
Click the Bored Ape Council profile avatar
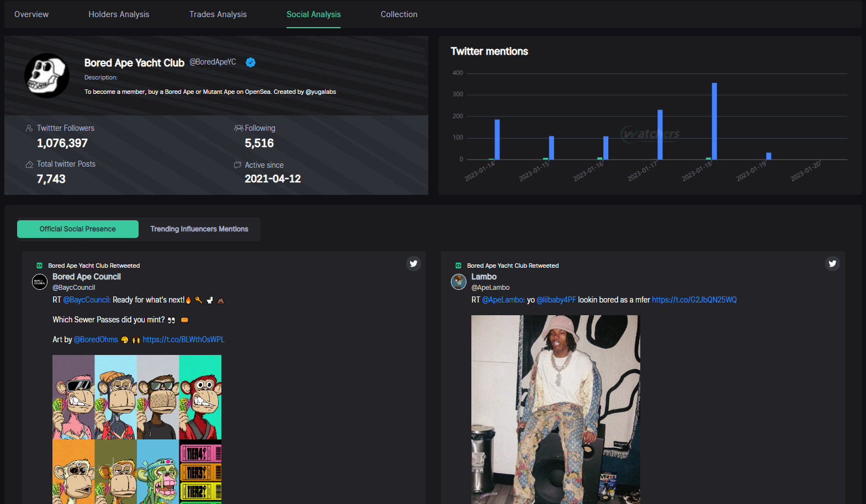[x=40, y=282]
